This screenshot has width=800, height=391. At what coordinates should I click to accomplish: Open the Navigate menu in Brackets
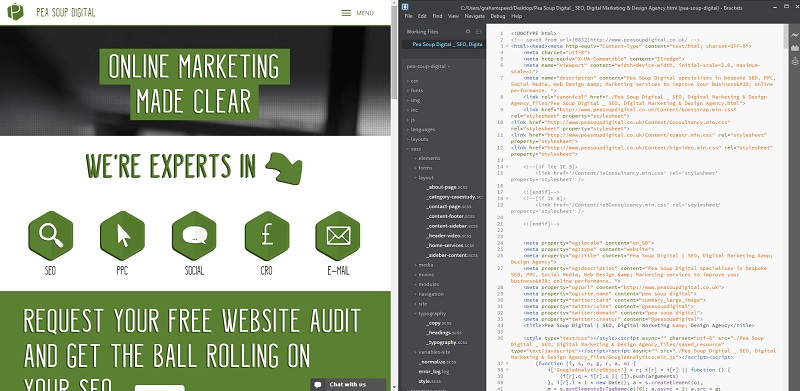pyautogui.click(x=474, y=16)
